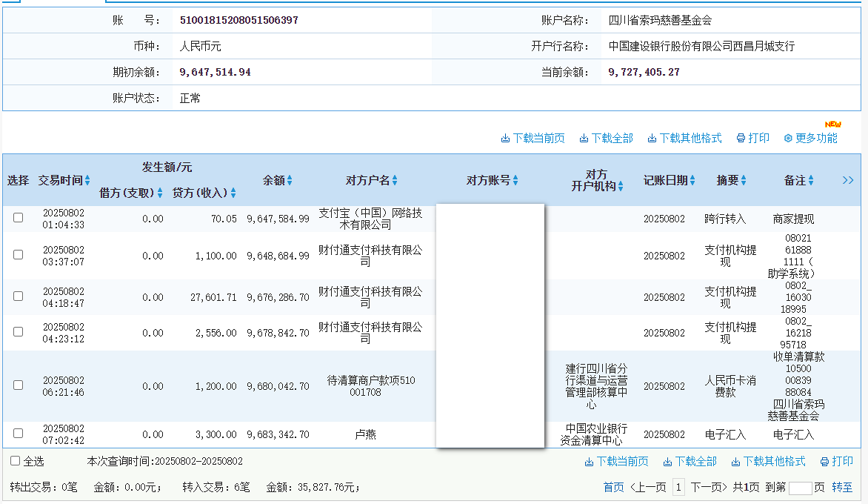Screen dimensions: 868x504
Task: Open 更多功能 more functions
Action: [x=810, y=138]
